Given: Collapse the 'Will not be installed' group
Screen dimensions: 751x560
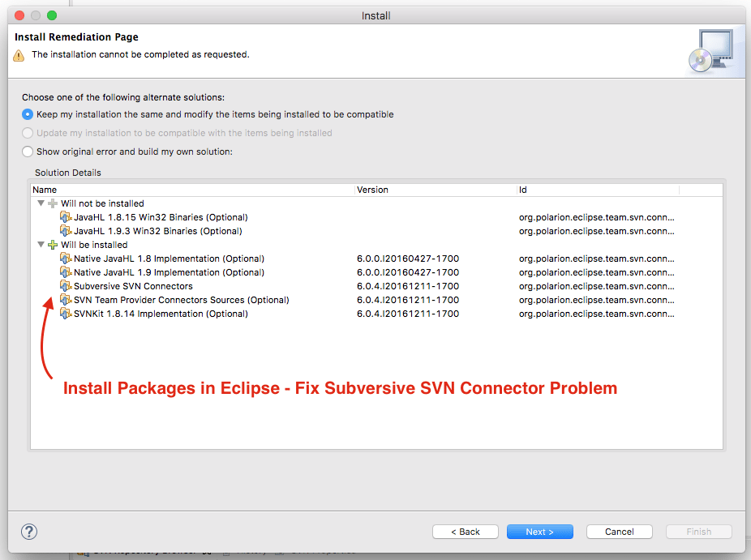Looking at the screenshot, I should pos(41,203).
